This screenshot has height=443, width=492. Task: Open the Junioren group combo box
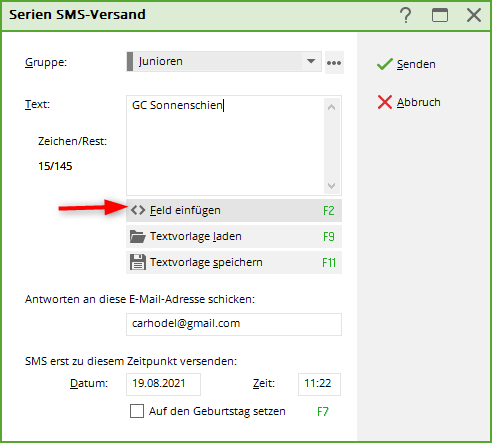(224, 61)
